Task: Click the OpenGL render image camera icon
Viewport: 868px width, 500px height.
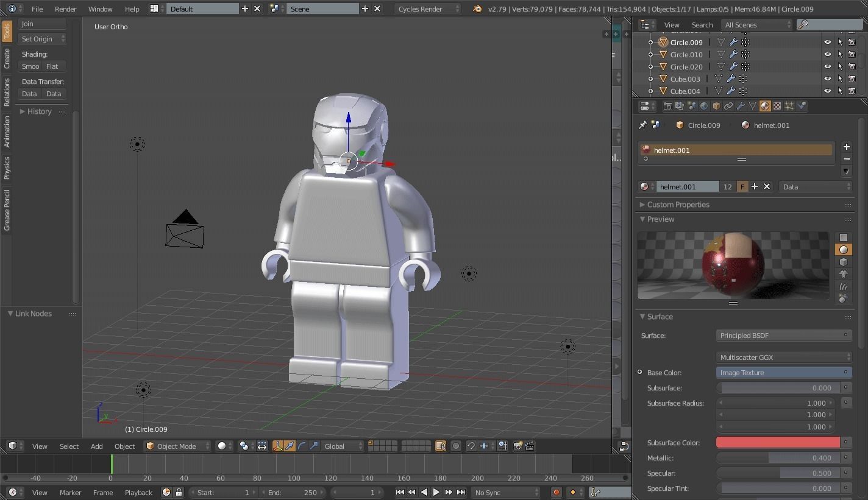Action: click(518, 446)
